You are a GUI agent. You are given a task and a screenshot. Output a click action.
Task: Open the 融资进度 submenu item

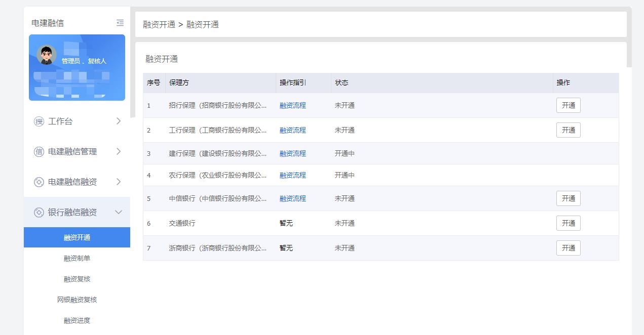tap(77, 320)
